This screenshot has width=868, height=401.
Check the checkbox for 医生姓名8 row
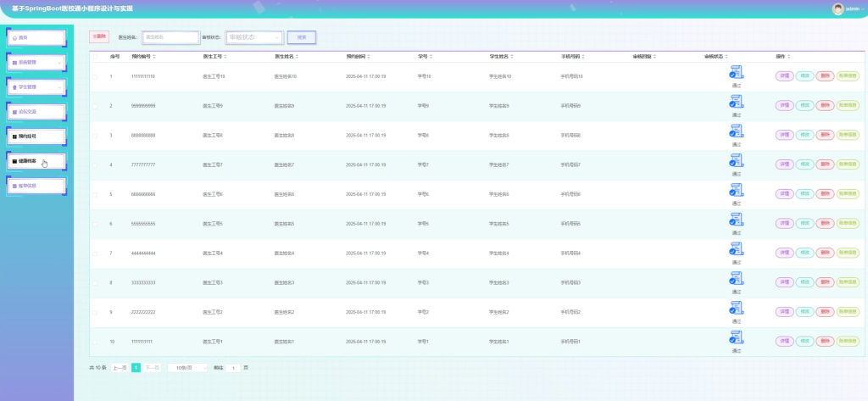click(x=95, y=135)
